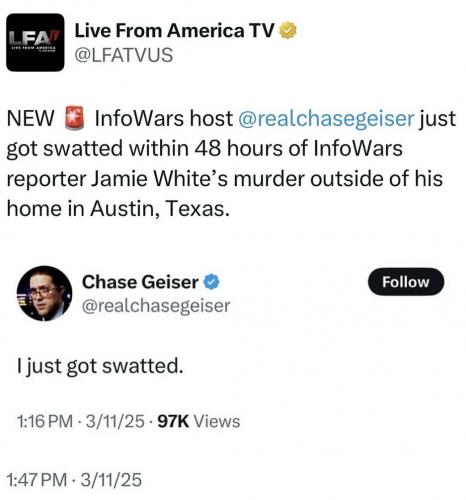Image resolution: width=466 pixels, height=500 pixels.
Task: Open Chase Geiser display name
Action: coord(140,282)
